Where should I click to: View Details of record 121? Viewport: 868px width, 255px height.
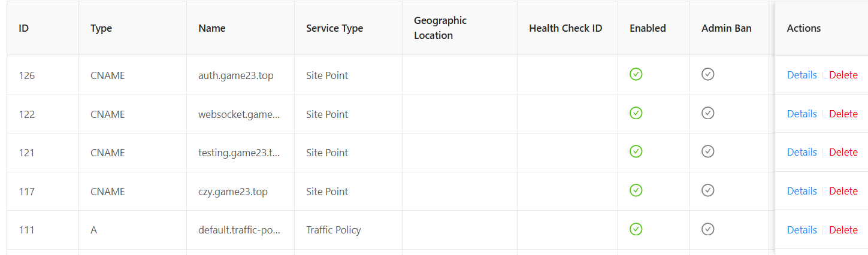coord(802,152)
